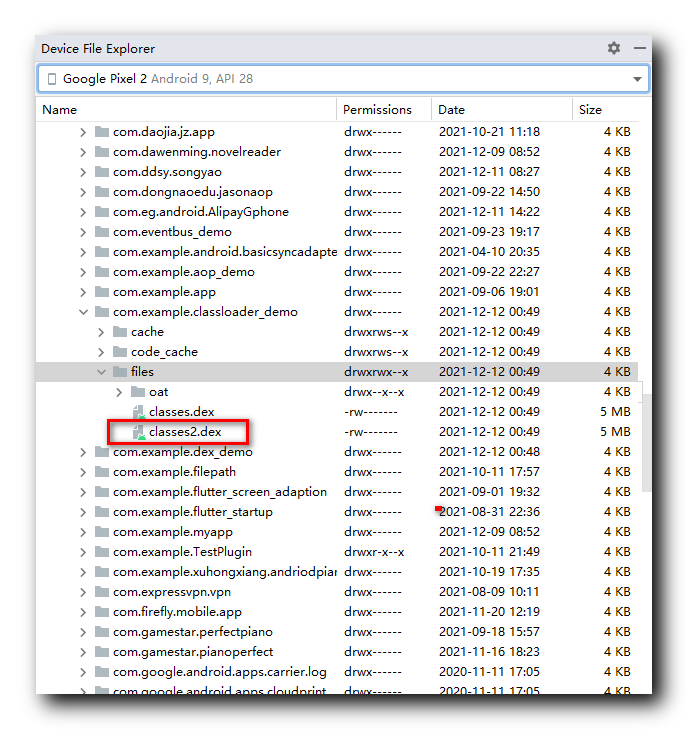Click the com.example.myapp folder icon
This screenshot has height=729, width=687.
102,531
